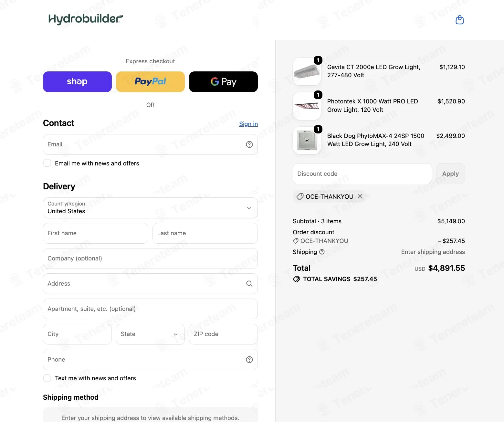Enable text me with news and offers
The width and height of the screenshot is (504, 422).
(47, 378)
